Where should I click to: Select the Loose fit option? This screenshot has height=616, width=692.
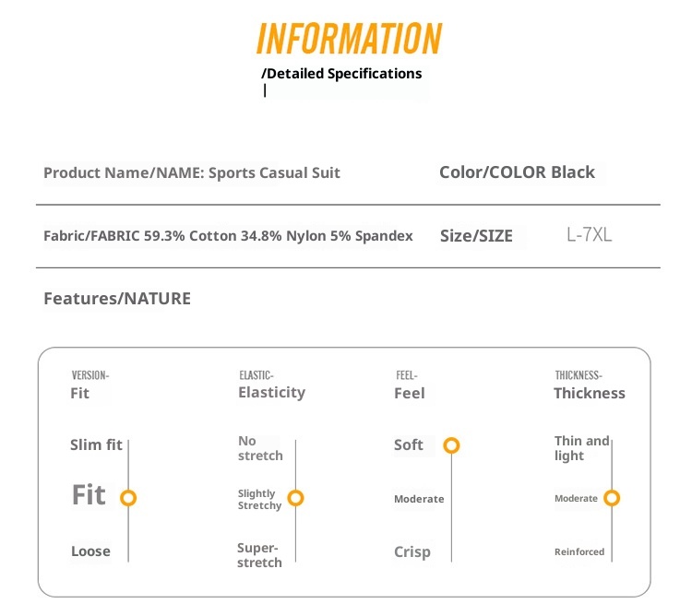click(90, 551)
